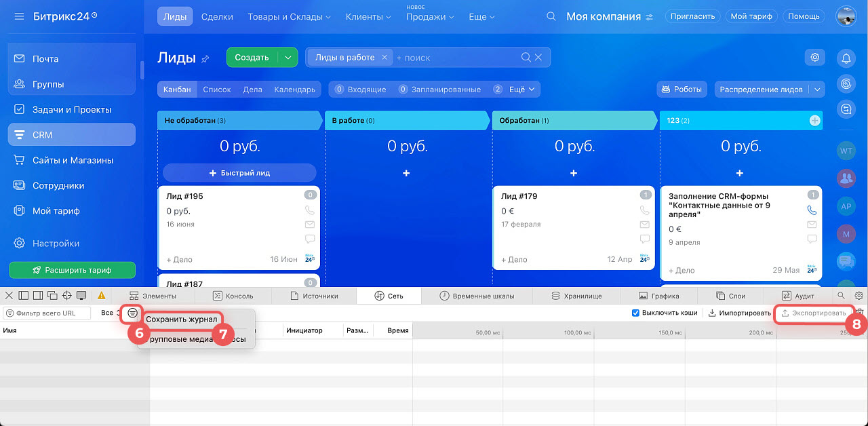
Task: Open the comment icon on Лид #195 card
Action: pyautogui.click(x=310, y=239)
